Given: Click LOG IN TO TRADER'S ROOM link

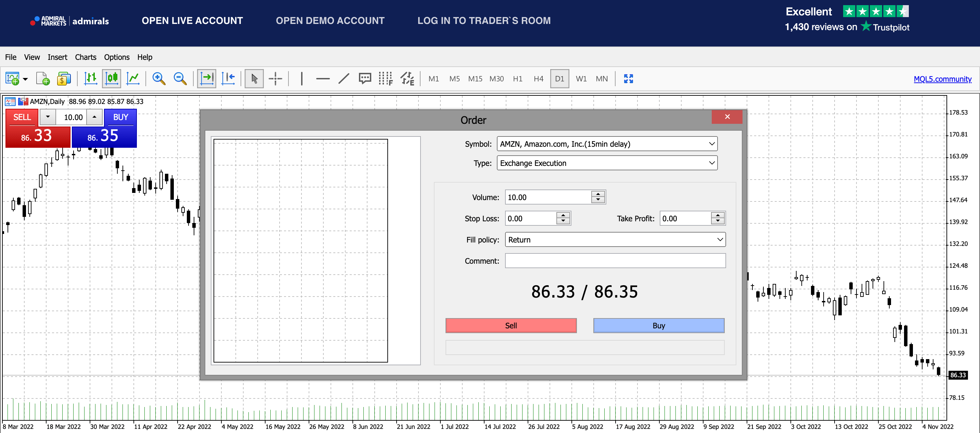Looking at the screenshot, I should click(x=484, y=21).
